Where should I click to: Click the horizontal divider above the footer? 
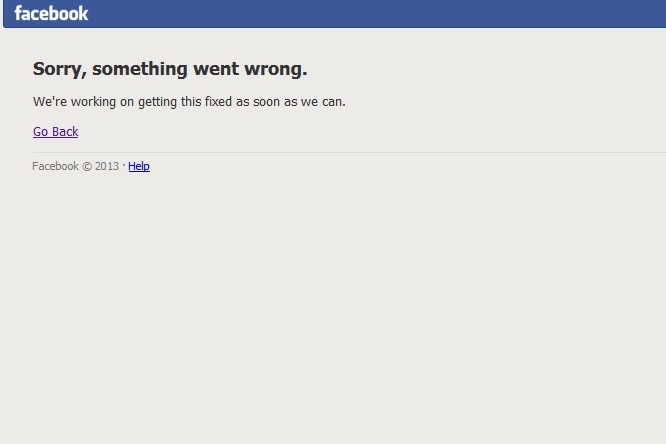click(349, 152)
